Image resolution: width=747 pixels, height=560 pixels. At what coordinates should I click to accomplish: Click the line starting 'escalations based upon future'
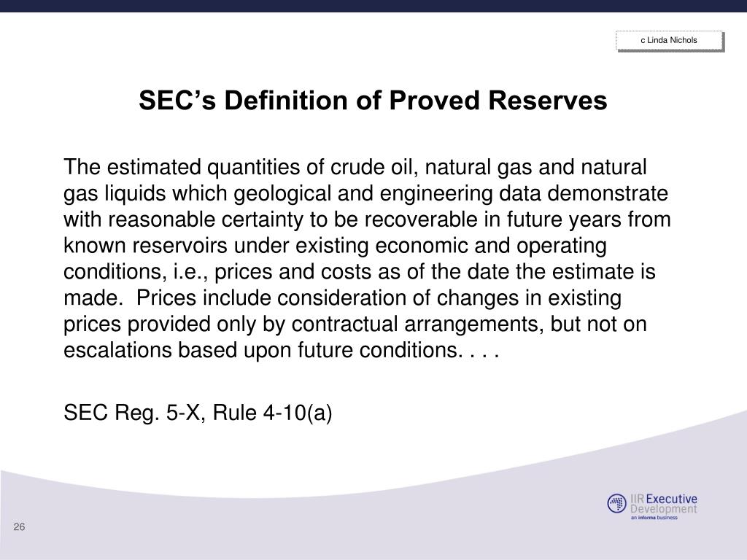pyautogui.click(x=281, y=351)
